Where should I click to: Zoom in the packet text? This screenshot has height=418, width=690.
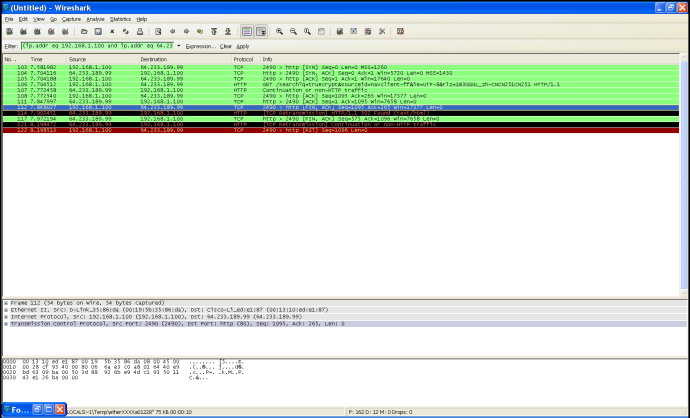click(279, 32)
